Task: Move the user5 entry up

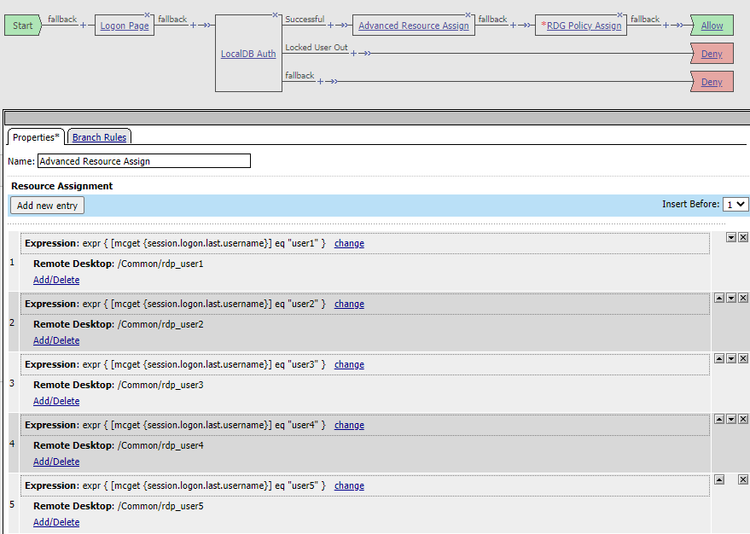Action: click(x=719, y=479)
